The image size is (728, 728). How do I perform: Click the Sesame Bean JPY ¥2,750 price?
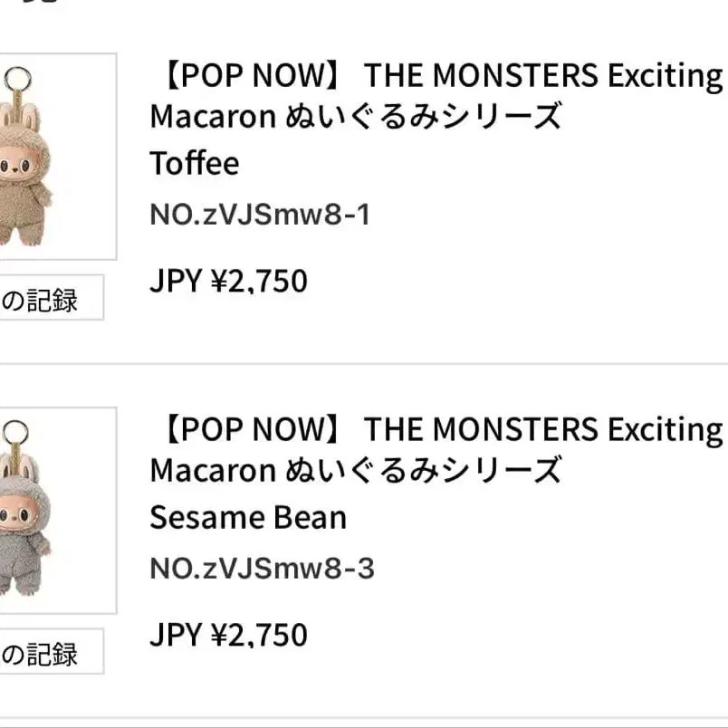pos(228,635)
